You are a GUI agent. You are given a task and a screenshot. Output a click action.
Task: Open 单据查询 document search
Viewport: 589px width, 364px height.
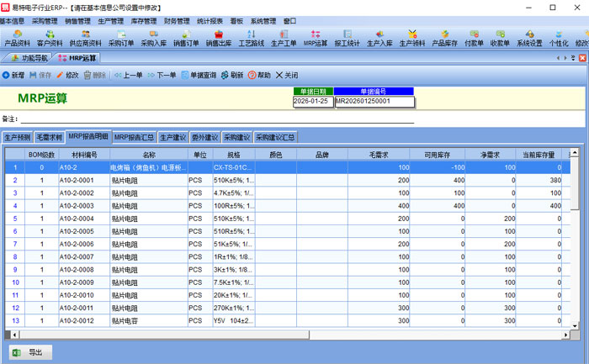pos(198,75)
